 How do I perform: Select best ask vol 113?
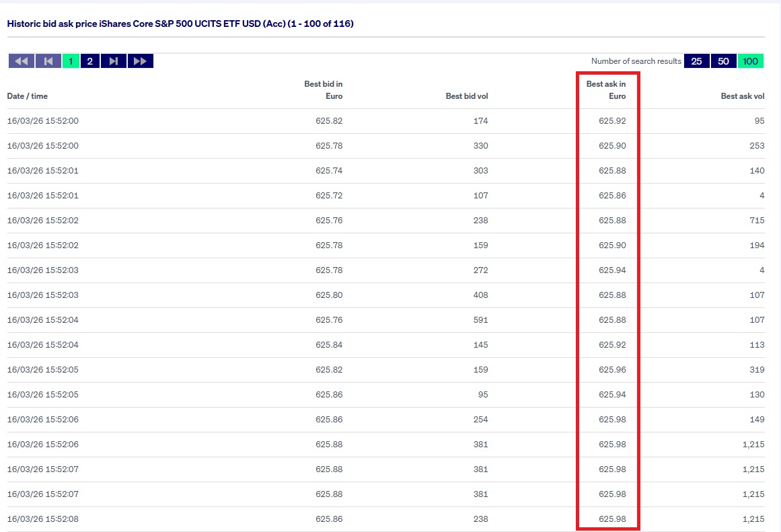coord(757,345)
